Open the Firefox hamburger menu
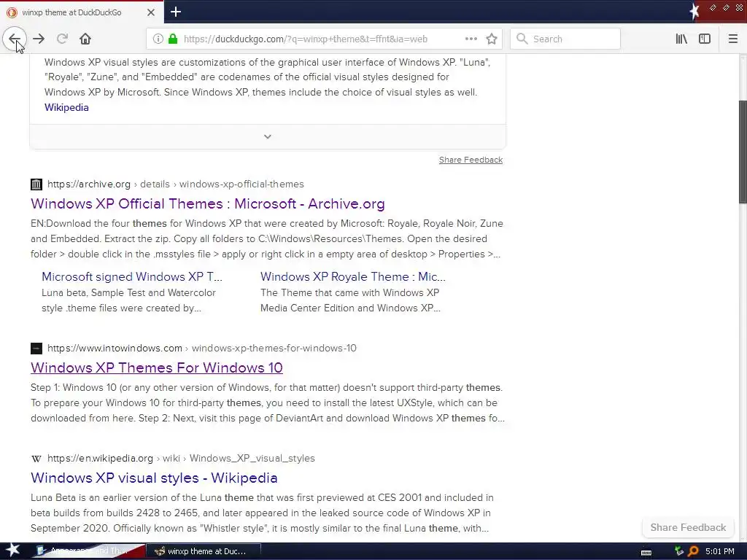 733,39
